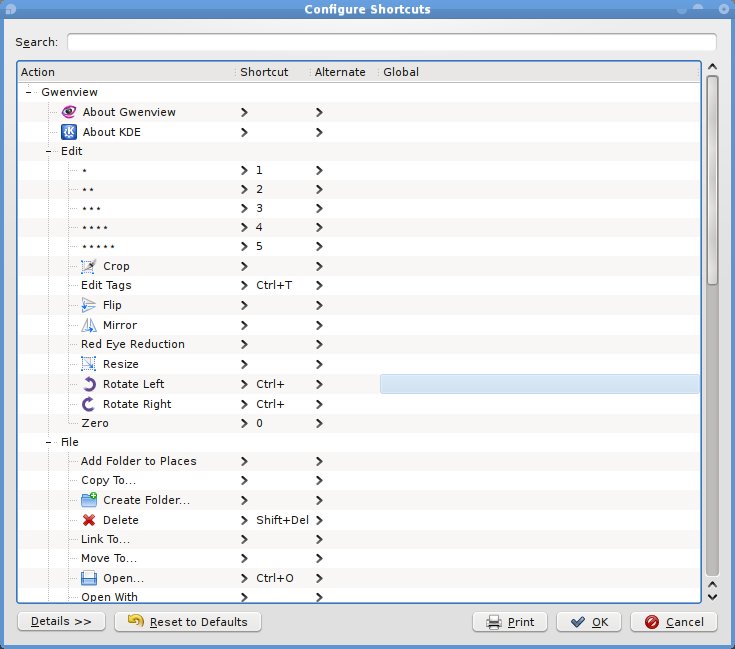Click the red Delete X icon
Image resolution: width=735 pixels, height=649 pixels.
[89, 520]
